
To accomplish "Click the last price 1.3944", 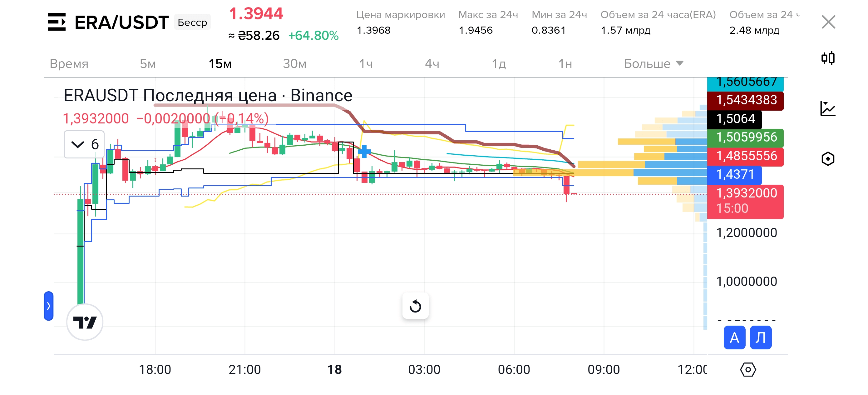I will 256,13.
